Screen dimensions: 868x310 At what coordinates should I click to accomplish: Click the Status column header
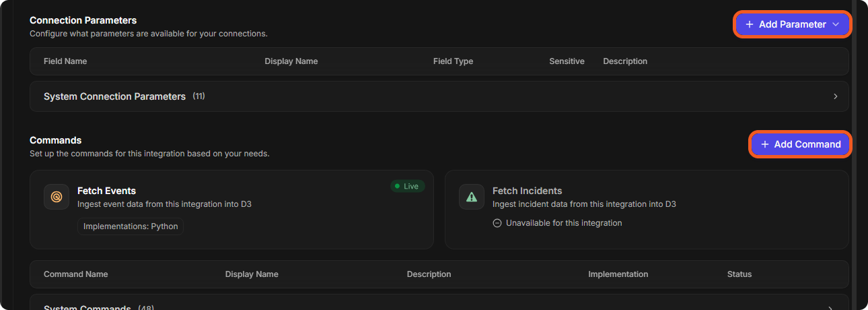(x=739, y=274)
